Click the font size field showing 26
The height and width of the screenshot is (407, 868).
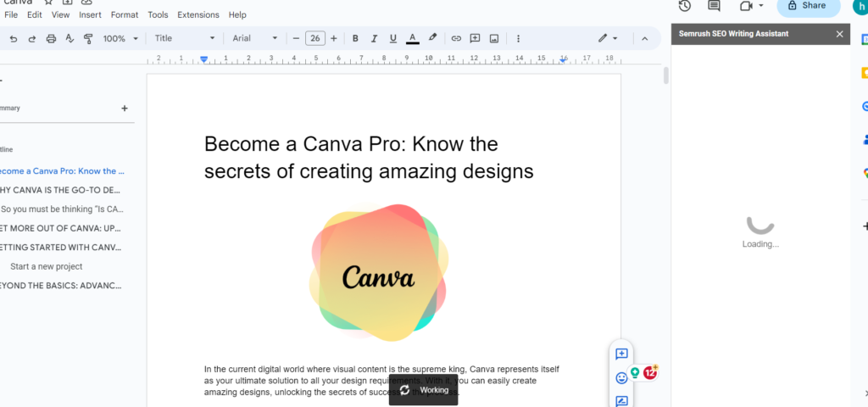(x=315, y=38)
